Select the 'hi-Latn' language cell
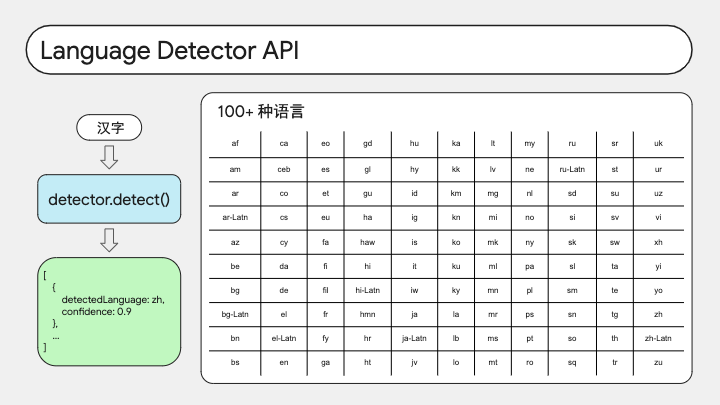 pos(367,290)
